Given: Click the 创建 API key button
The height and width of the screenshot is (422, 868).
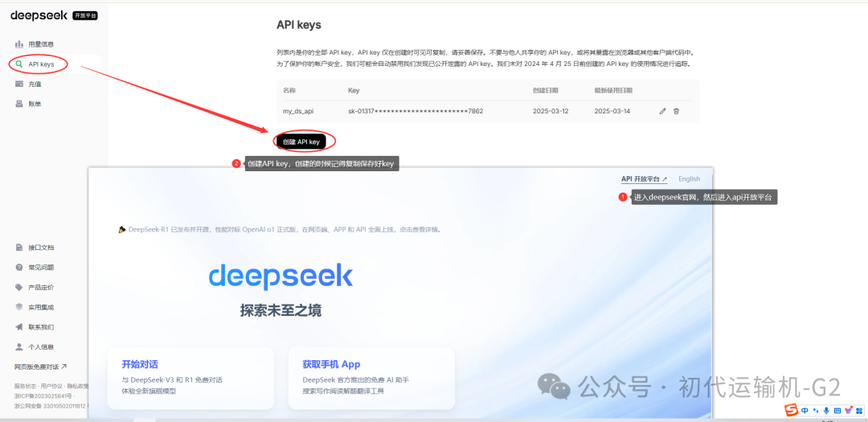Looking at the screenshot, I should tap(301, 141).
